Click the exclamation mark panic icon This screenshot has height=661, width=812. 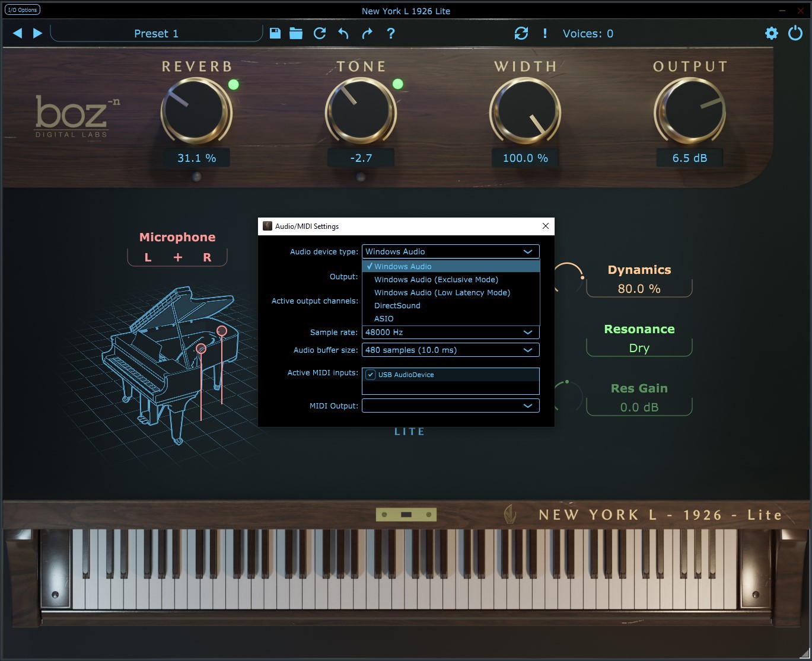(x=545, y=33)
